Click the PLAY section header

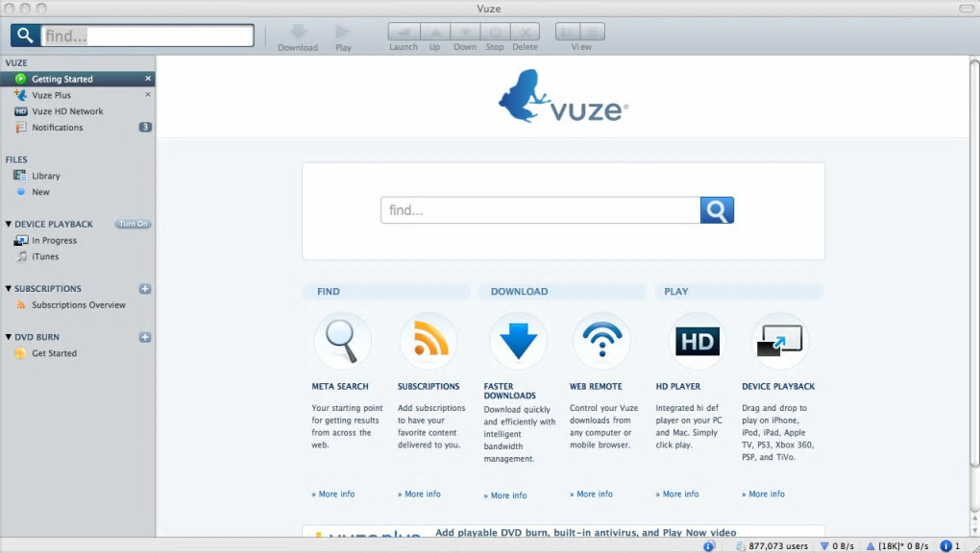click(740, 291)
